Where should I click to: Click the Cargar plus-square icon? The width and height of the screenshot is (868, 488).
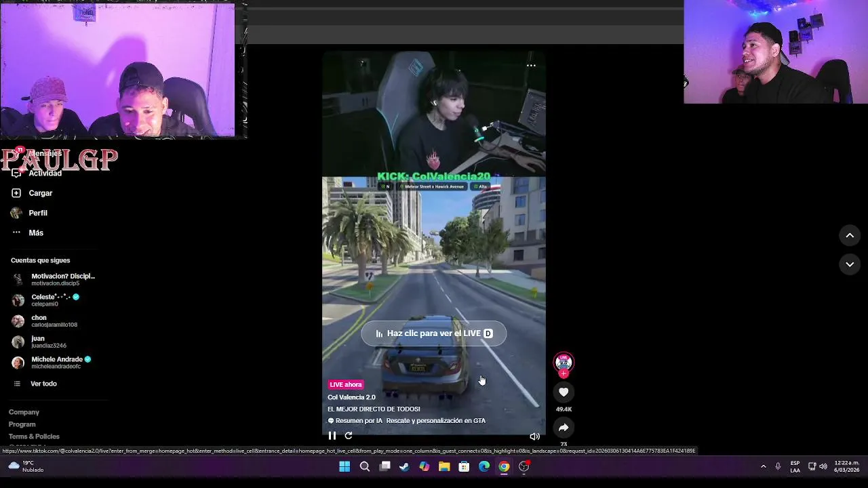(x=16, y=193)
